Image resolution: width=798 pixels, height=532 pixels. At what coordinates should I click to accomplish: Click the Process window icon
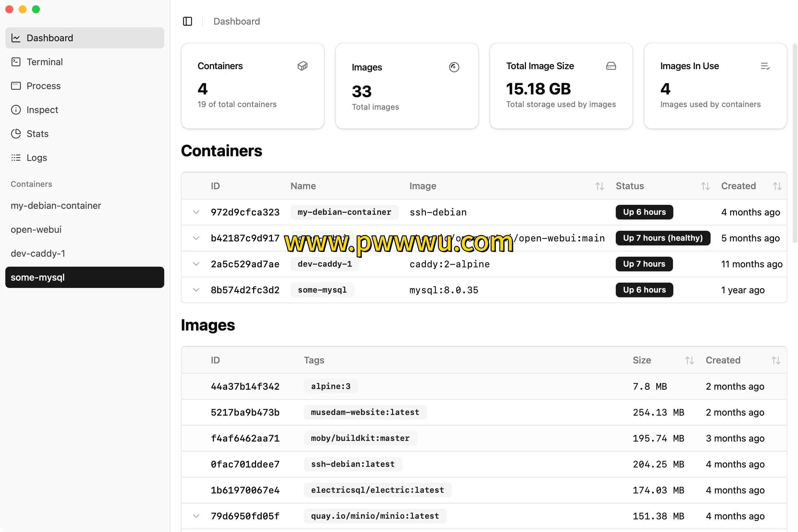[16, 86]
